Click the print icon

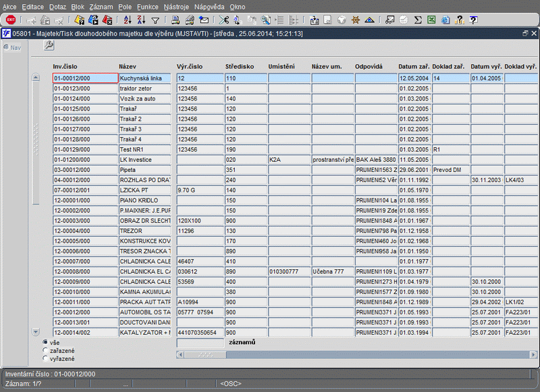coord(175,20)
